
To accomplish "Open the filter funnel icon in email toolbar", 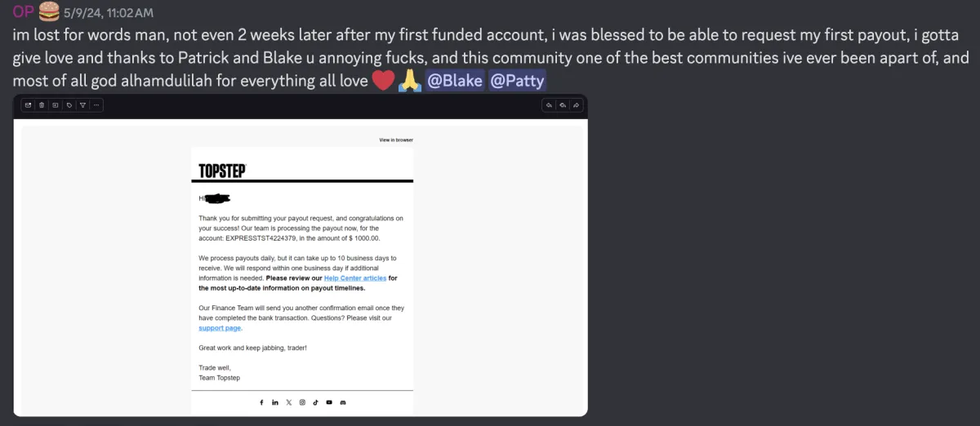I will (x=82, y=104).
